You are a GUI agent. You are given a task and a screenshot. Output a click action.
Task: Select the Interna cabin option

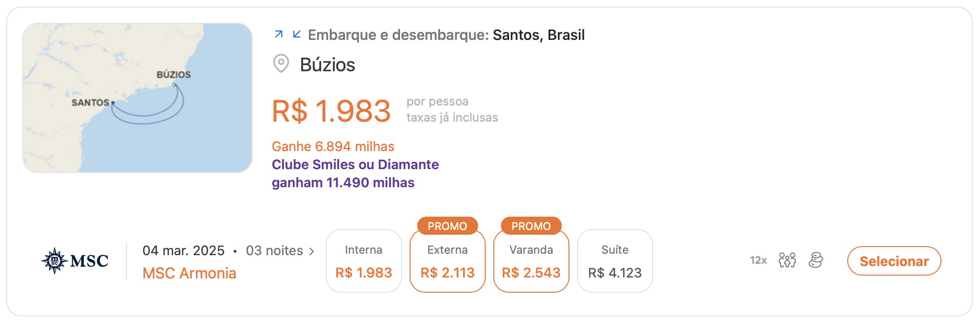(364, 261)
